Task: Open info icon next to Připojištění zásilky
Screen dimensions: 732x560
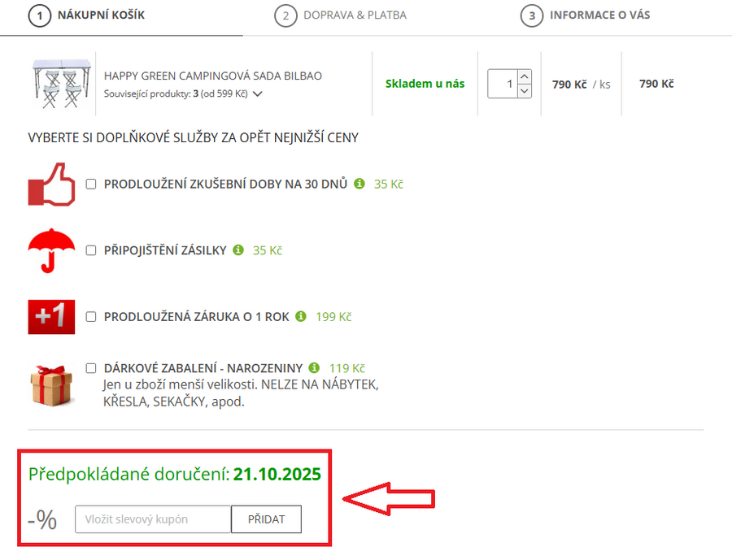Action: click(238, 250)
